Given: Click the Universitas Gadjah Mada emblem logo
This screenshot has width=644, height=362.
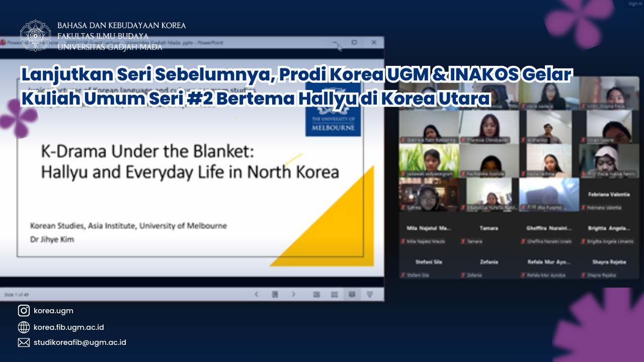Looking at the screenshot, I should [x=35, y=36].
